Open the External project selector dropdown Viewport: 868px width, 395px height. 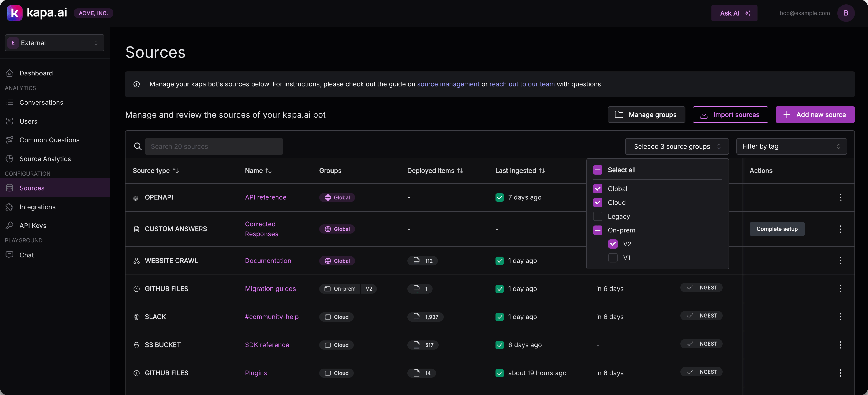(55, 43)
